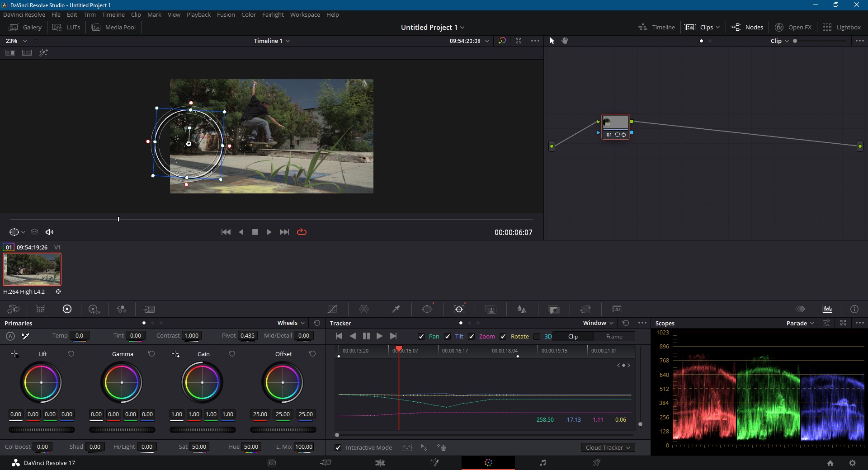
Task: Track forward in the Tracker panel
Action: 380,336
